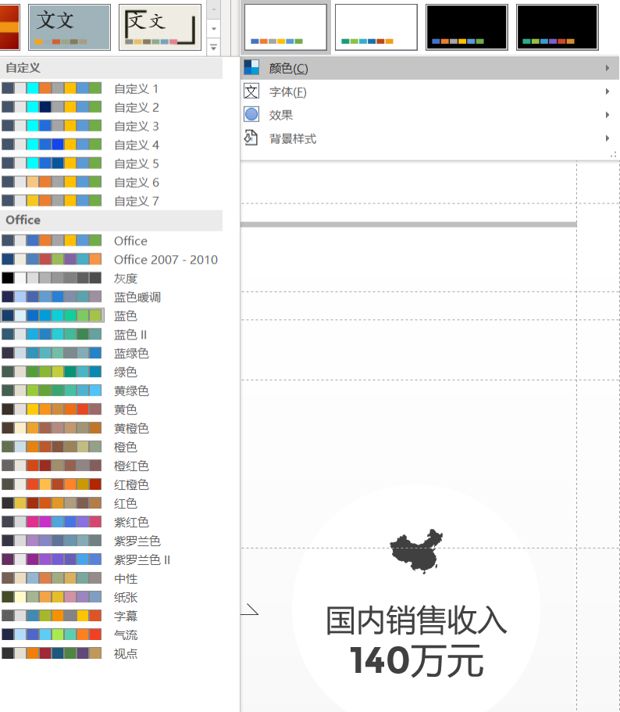Click the 文 font icon beside 字体
The height and width of the screenshot is (712, 620).
point(251,91)
